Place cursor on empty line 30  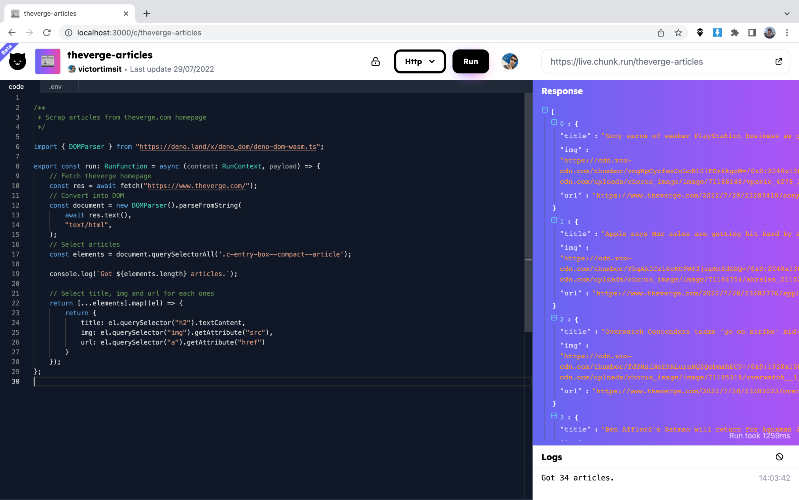pos(280,382)
